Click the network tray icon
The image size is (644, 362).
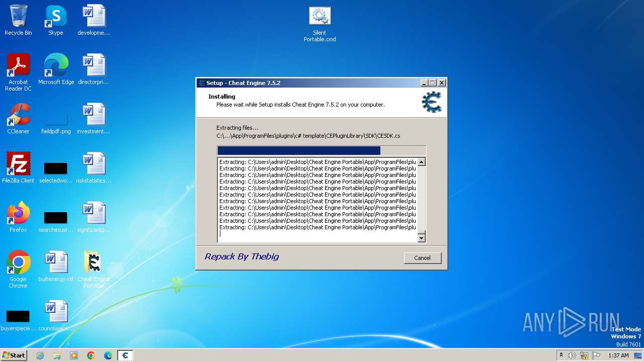(584, 355)
